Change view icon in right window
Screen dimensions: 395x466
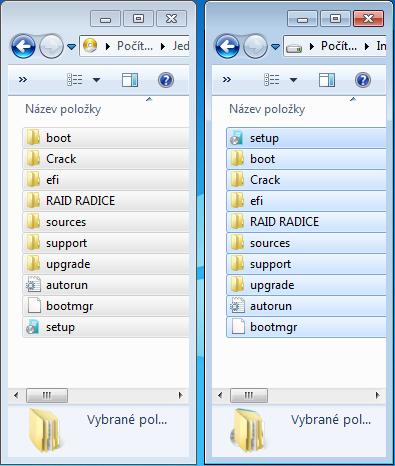pyautogui.click(x=272, y=80)
